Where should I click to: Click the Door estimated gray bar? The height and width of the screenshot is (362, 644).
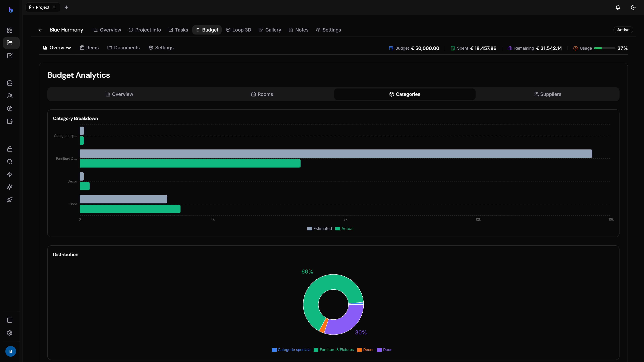123,199
